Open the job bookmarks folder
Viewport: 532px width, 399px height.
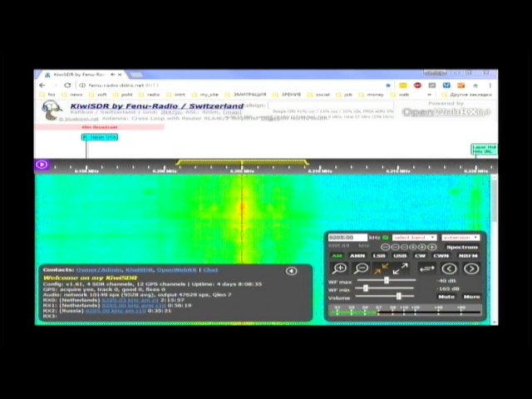click(345, 95)
